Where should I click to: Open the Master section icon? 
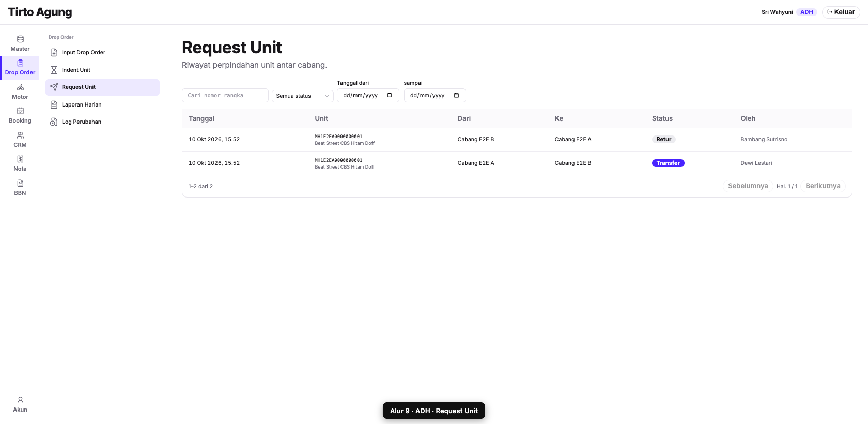[20, 39]
